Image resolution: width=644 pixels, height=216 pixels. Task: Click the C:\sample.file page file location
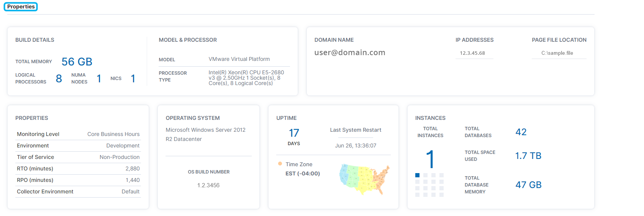[x=557, y=53]
